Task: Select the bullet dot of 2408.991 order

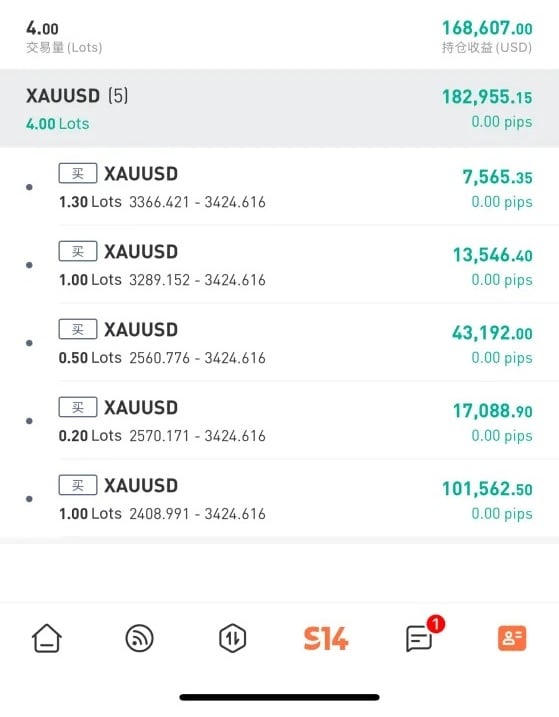Action: point(29,499)
